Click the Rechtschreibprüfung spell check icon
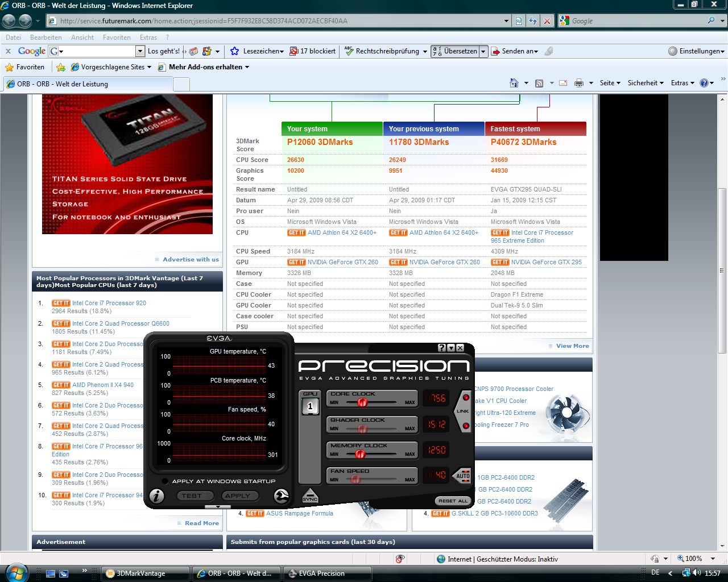This screenshot has width=728, height=582. point(349,51)
